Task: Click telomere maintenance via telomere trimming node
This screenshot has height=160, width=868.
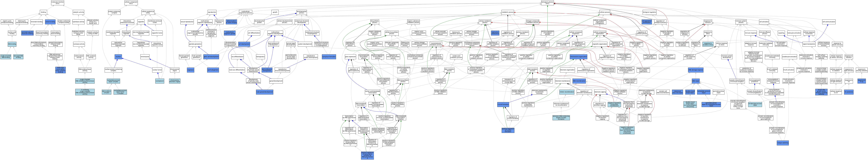Action: pyautogui.click(x=539, y=92)
